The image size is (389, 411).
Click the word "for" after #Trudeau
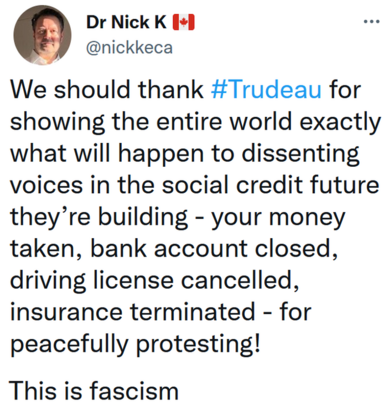(x=345, y=90)
